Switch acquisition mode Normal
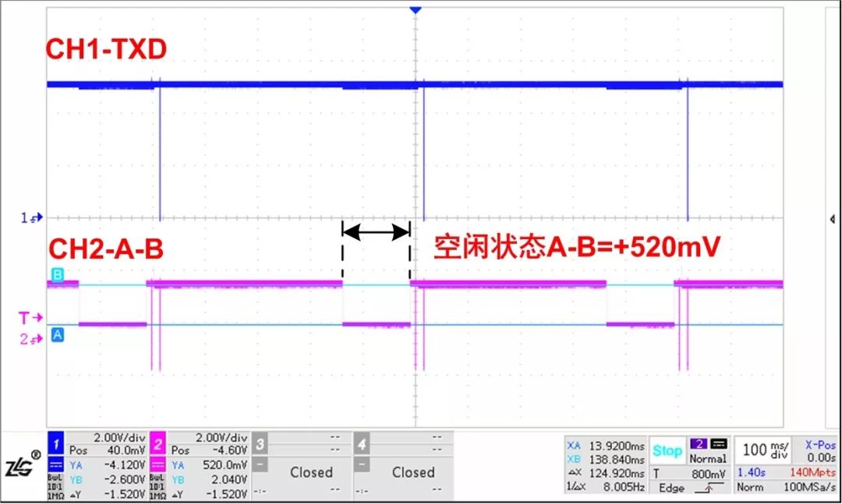Screen dimensions: 842x504 pos(707,458)
